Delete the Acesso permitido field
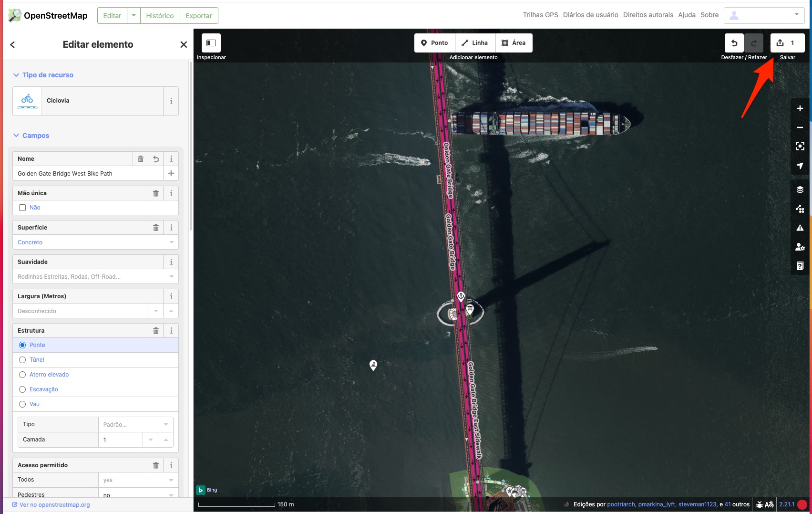Screen dimensions: 812x514 (156, 465)
